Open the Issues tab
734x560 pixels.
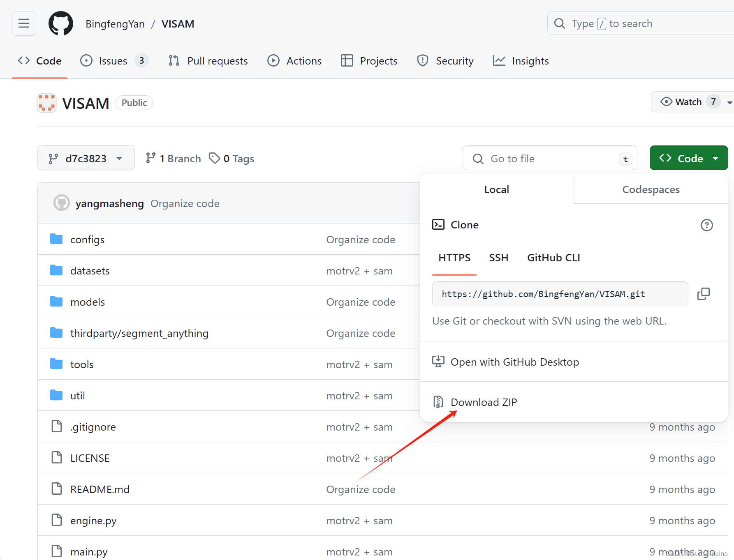point(114,61)
